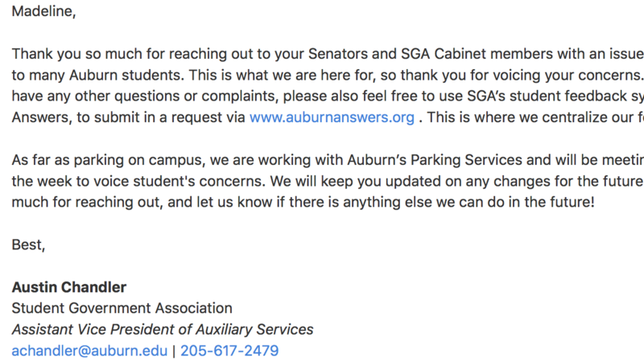Click the 205-617-2479 phone number link
The image size is (644, 362).
(x=229, y=351)
